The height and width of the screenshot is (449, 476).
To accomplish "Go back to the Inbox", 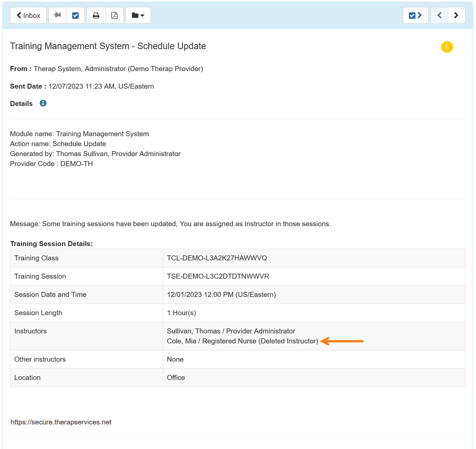I will click(28, 15).
